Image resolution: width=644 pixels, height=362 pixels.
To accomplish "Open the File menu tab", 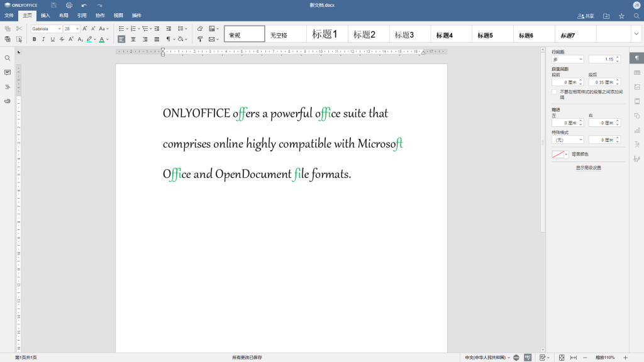I will [x=9, y=16].
